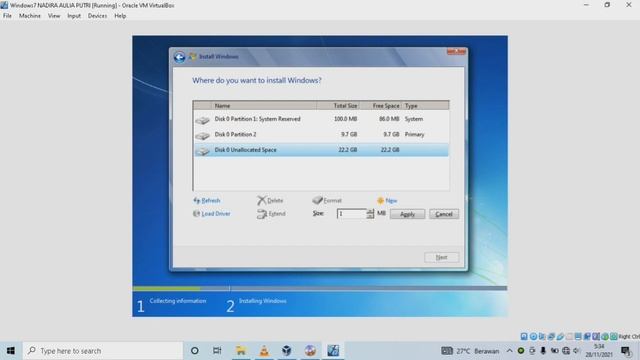Viewport: 640px width, 360px height.
Task: Switch to running VM taskbar icon
Action: [x=333, y=351]
